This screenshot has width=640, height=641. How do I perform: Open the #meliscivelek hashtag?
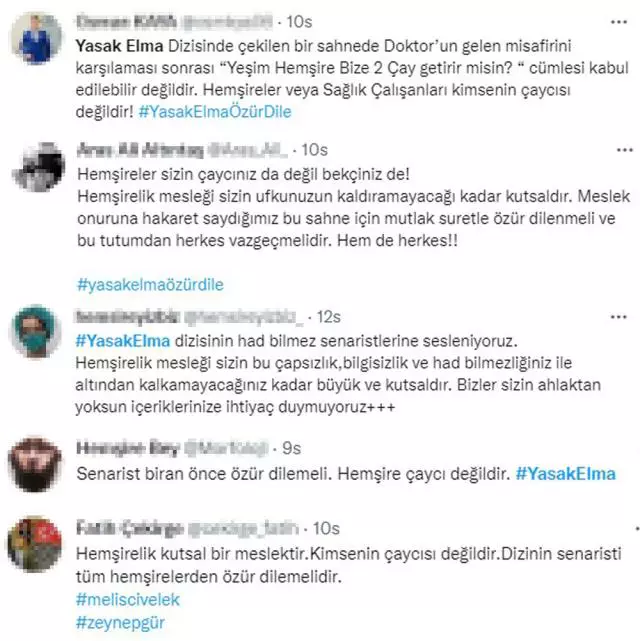(128, 600)
